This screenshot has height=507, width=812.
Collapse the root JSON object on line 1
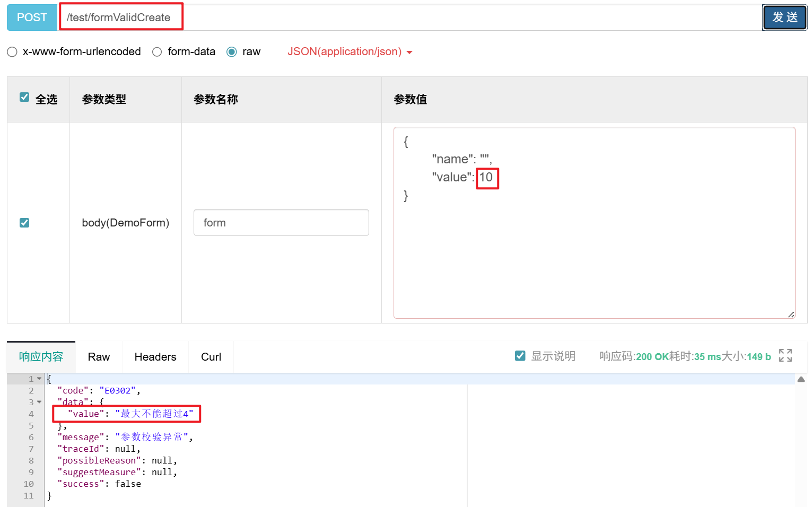click(40, 378)
